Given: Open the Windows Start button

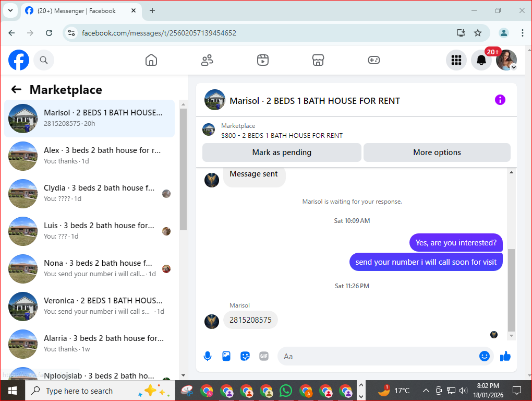Looking at the screenshot, I should coord(13,391).
